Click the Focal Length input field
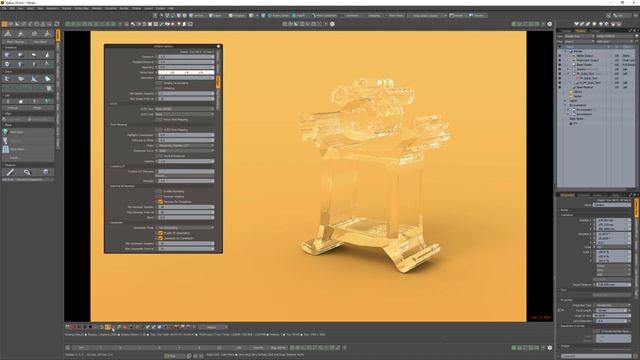640x360 pixels. click(611, 311)
